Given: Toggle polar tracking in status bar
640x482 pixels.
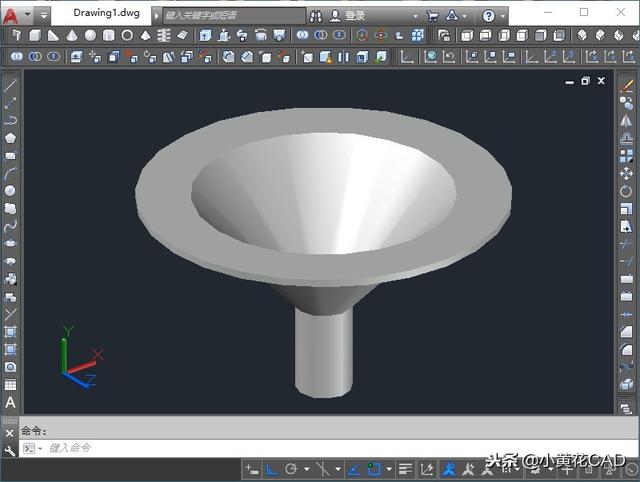Looking at the screenshot, I should (x=291, y=470).
